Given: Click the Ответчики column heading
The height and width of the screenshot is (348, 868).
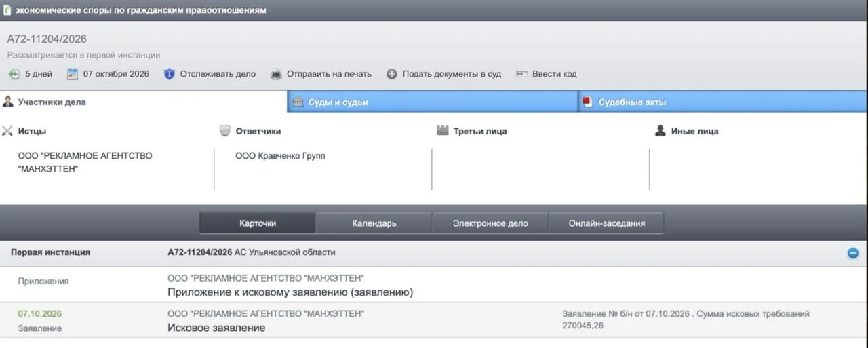Looking at the screenshot, I should point(258,131).
